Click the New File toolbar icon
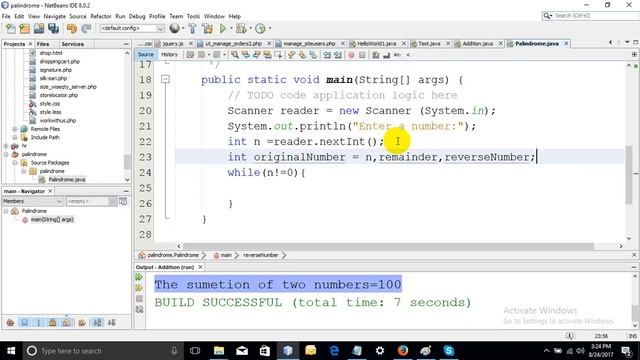 11,29
